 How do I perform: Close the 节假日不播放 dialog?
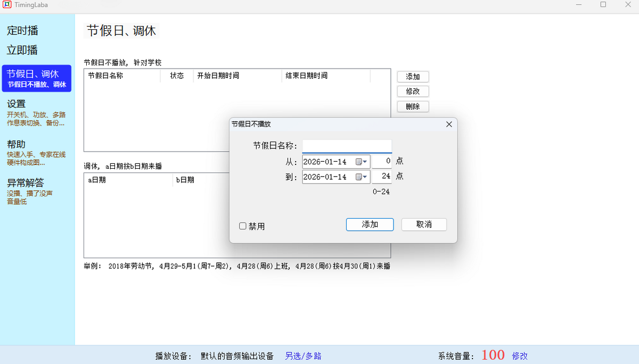click(x=448, y=124)
